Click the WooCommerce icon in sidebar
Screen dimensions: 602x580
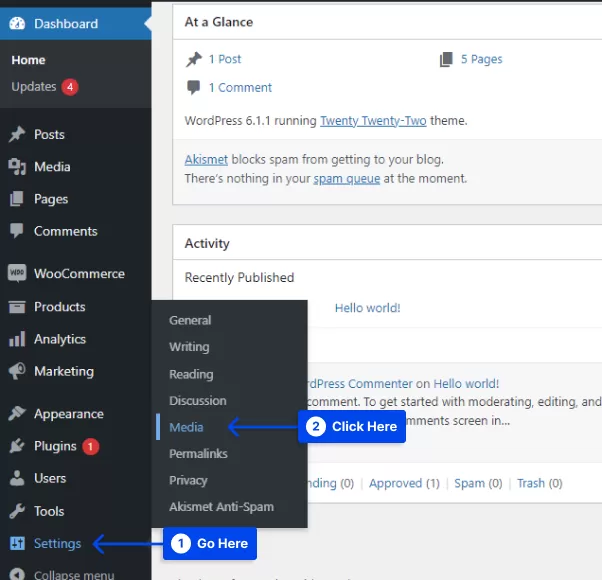tap(17, 274)
